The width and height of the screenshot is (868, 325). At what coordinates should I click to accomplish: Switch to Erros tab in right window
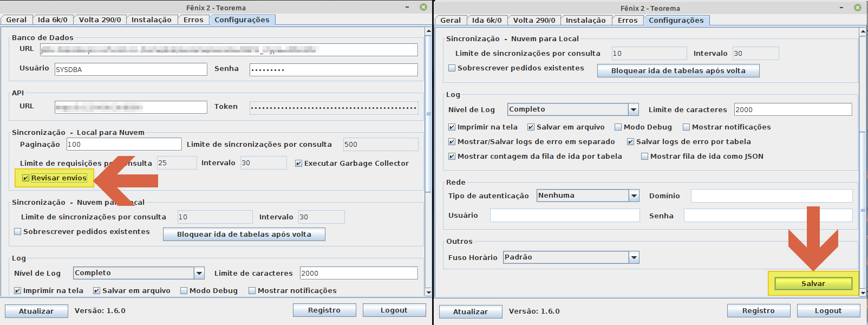pyautogui.click(x=628, y=21)
